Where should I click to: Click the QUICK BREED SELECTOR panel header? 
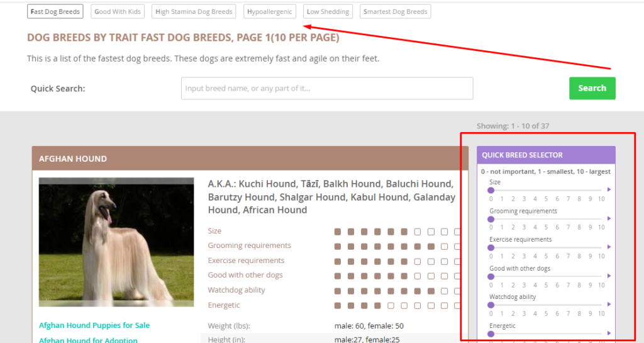[546, 155]
